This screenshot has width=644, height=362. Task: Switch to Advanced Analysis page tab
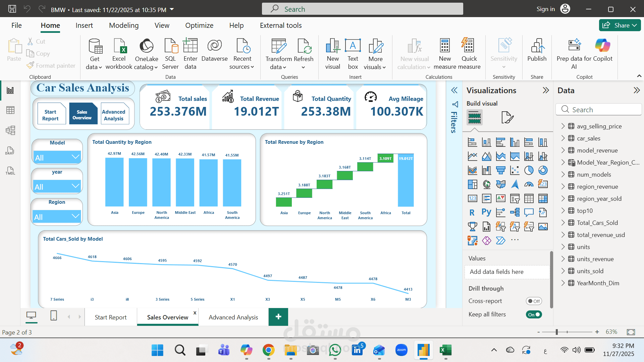[233, 317]
